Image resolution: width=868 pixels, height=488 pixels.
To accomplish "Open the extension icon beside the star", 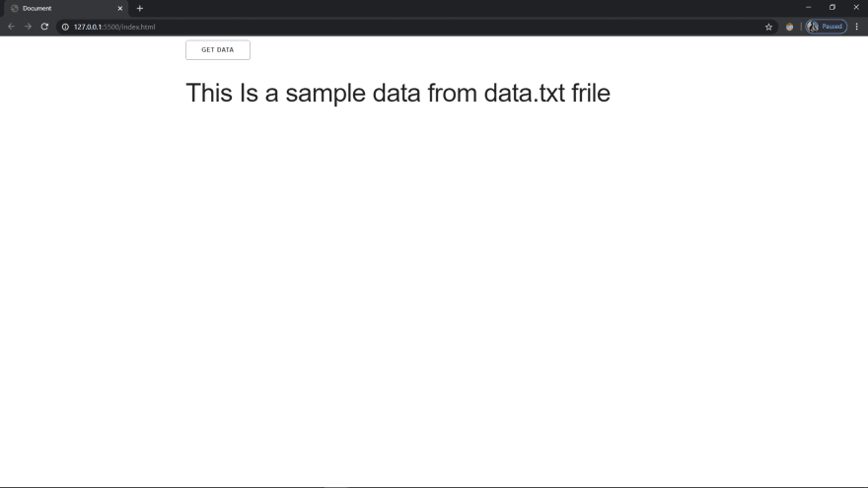I will coord(789,27).
